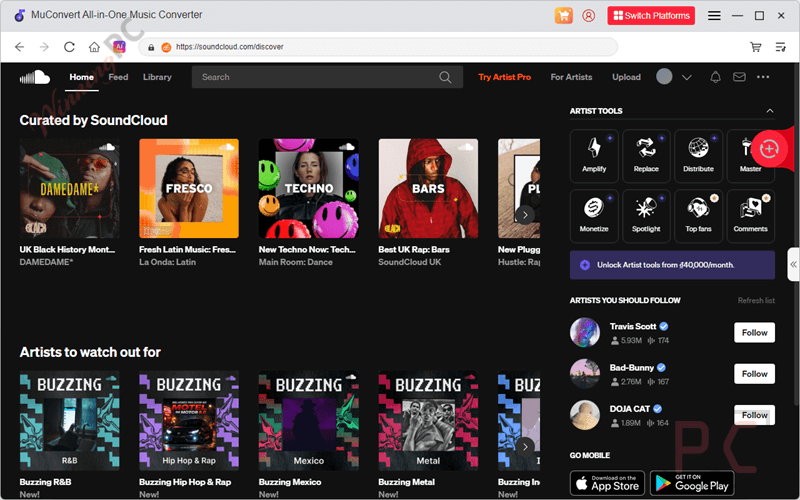Open the Monetize artist tool
The width and height of the screenshot is (800, 500).
click(x=594, y=216)
